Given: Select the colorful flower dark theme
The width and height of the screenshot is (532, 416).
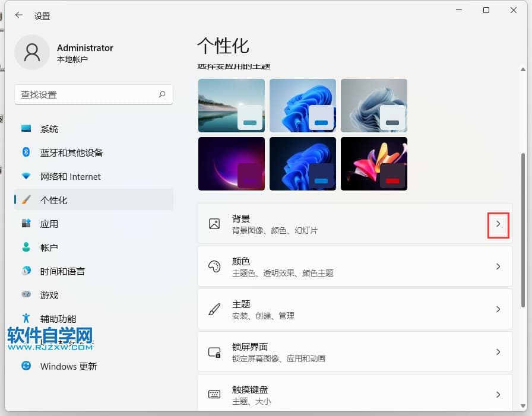Looking at the screenshot, I should click(x=373, y=164).
